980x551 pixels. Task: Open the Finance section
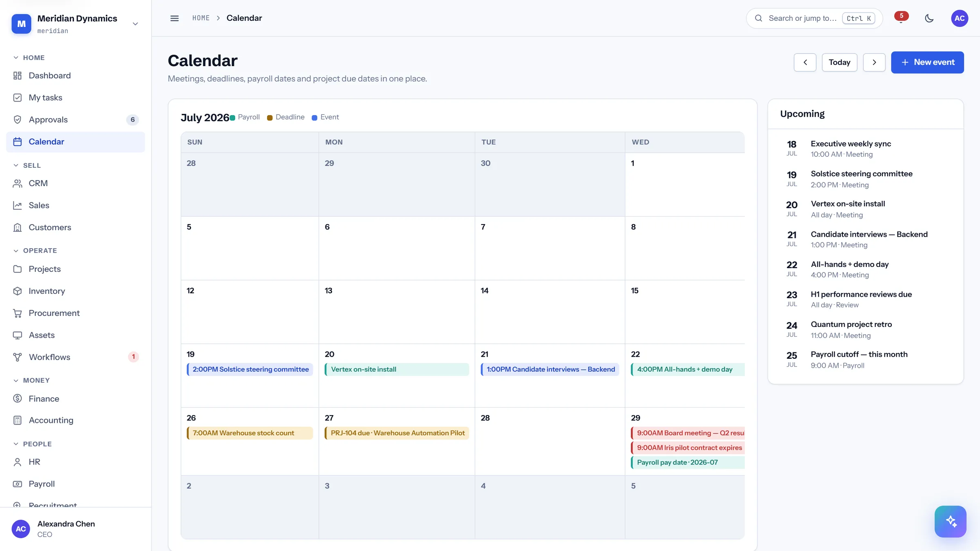(76, 398)
